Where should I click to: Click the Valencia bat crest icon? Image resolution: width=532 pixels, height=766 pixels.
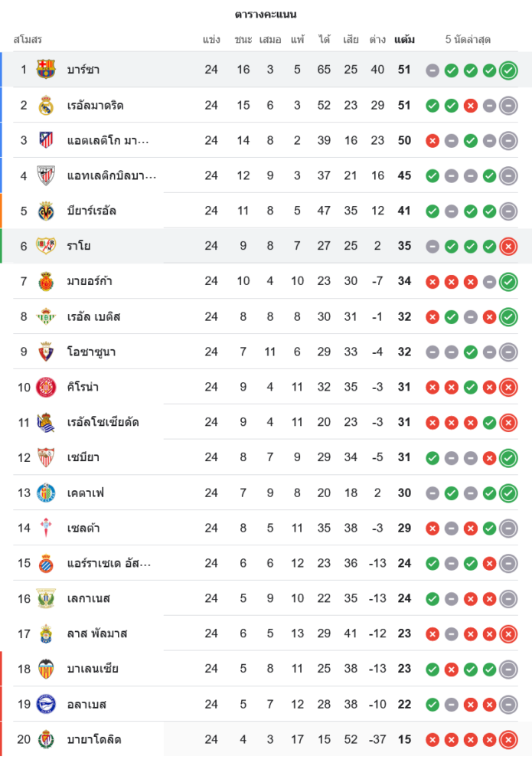tap(46, 669)
